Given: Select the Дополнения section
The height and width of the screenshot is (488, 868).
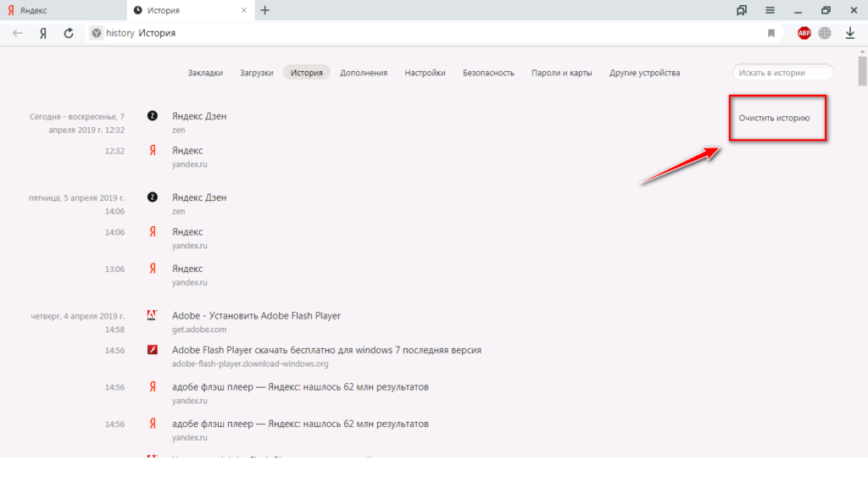Looking at the screenshot, I should 364,73.
